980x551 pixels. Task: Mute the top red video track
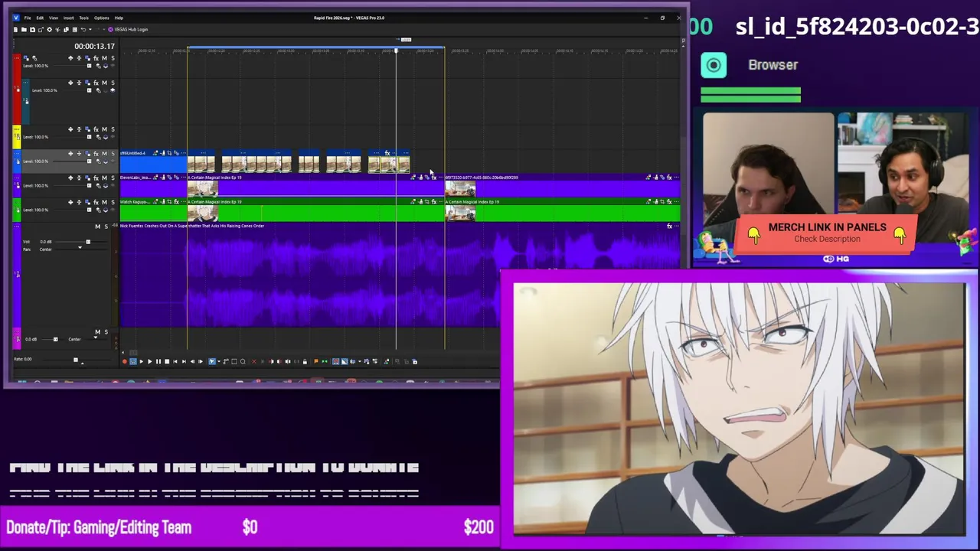[x=104, y=58]
